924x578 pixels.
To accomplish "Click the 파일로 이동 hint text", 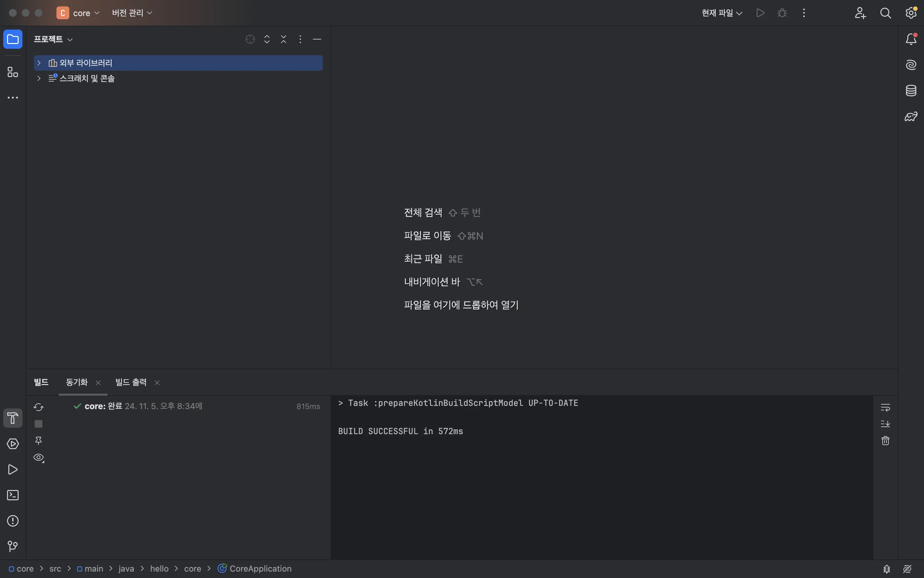I will click(427, 236).
